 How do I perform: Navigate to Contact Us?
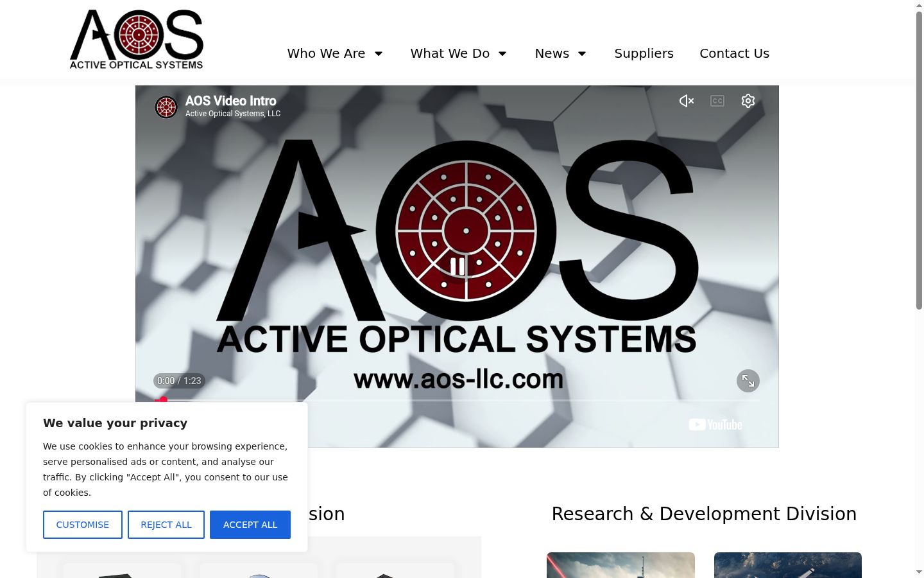pyautogui.click(x=734, y=53)
